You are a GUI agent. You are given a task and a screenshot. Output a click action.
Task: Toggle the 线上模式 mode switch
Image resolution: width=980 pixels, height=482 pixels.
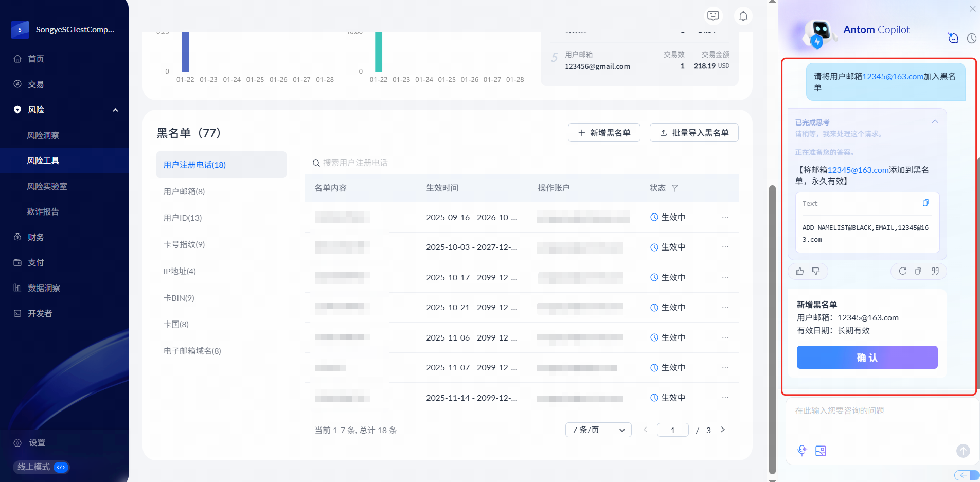(61, 467)
